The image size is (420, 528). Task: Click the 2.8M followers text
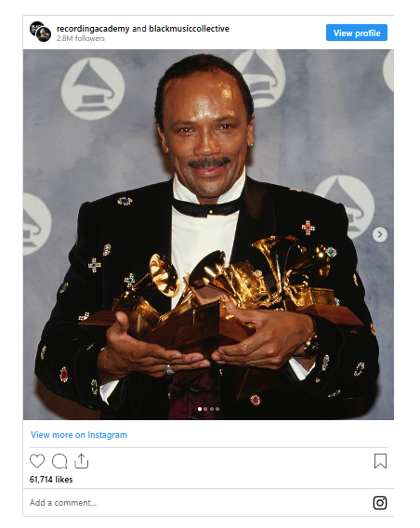81,38
